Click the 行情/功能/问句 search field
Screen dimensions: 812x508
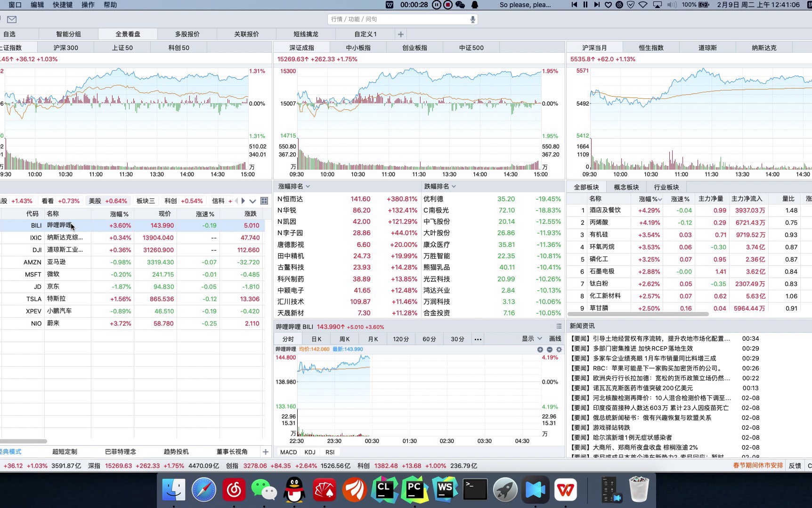pos(403,19)
